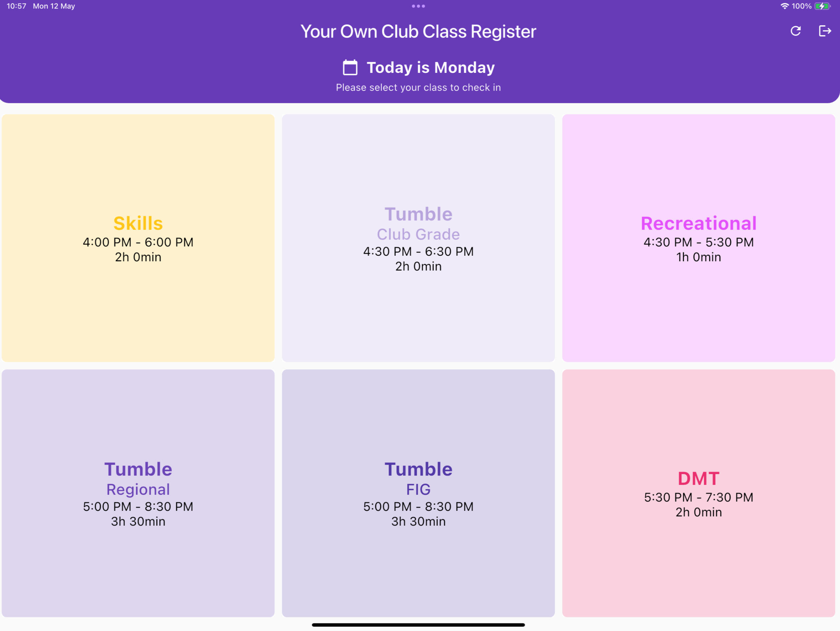Screen dimensions: 840x631
Task: Tap the "Your Own Club Class Register" title
Action: [x=418, y=32]
